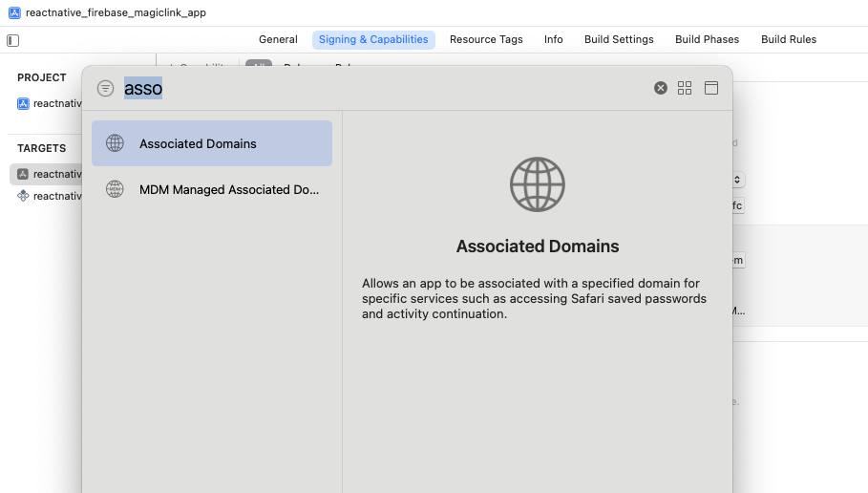
Task: Click the reactnative_firebase_magiclink_app title text
Action: tap(116, 12)
